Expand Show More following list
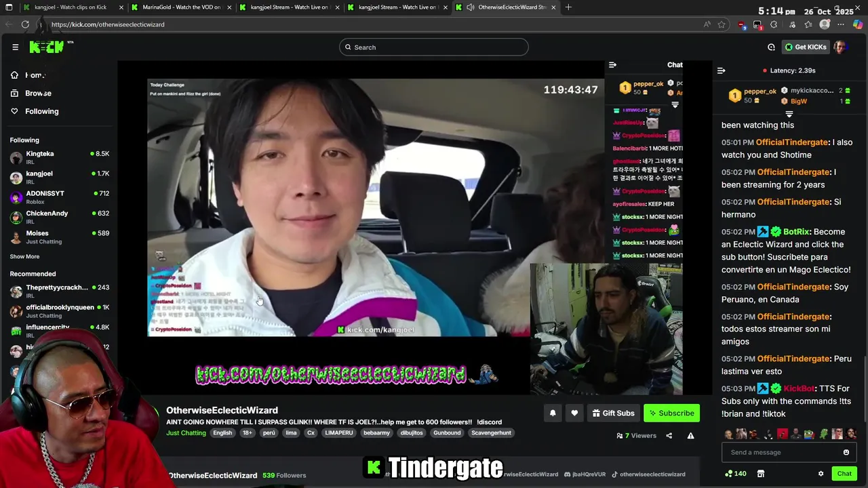Viewport: 868px width, 488px height. click(24, 256)
